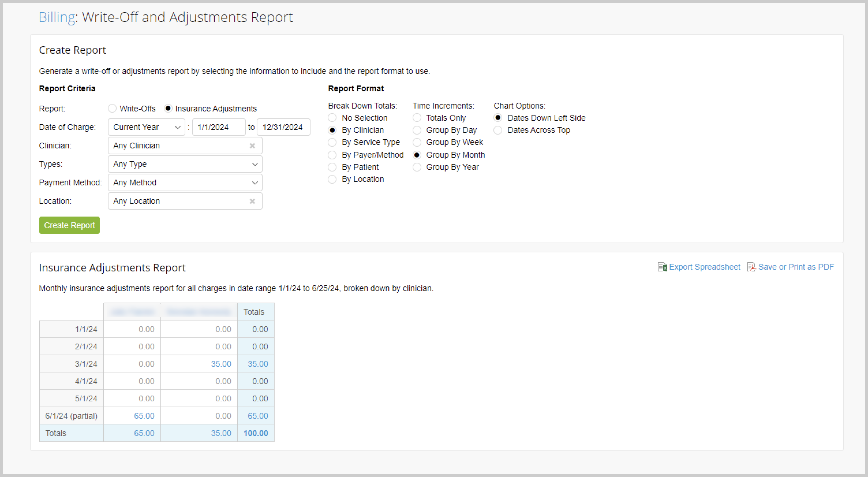Image resolution: width=868 pixels, height=477 pixels.
Task: Open the Any Location selector
Action: tap(185, 201)
